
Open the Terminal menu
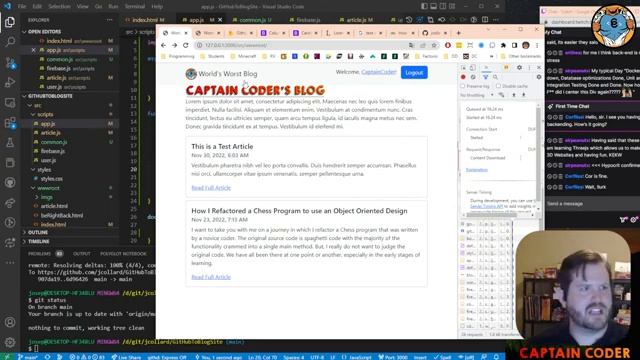[135, 7]
